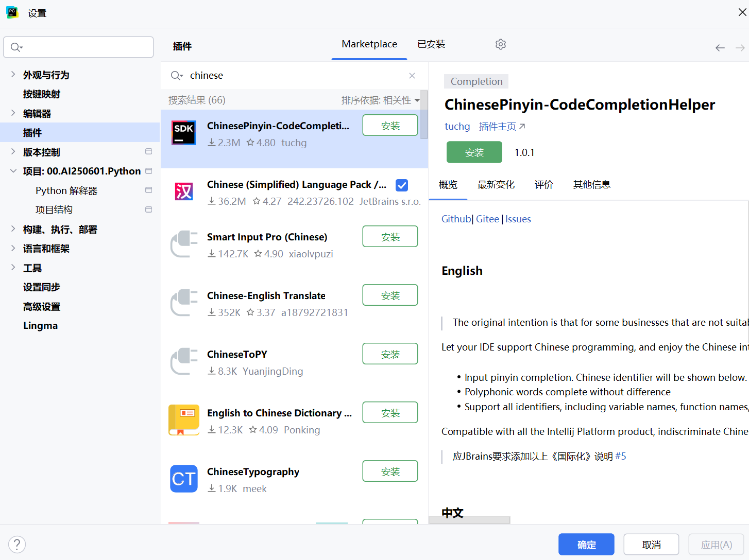Click the back navigation arrow
The height and width of the screenshot is (560, 749).
720,47
